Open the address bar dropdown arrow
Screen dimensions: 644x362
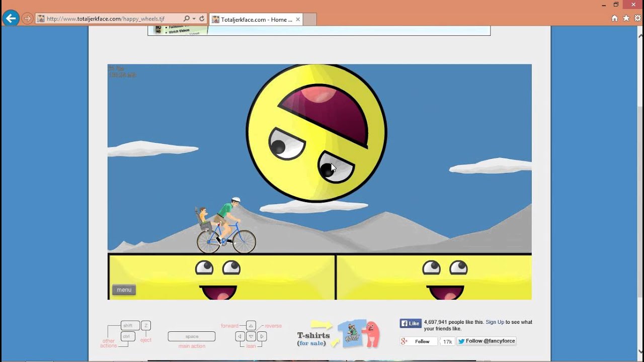coord(194,19)
